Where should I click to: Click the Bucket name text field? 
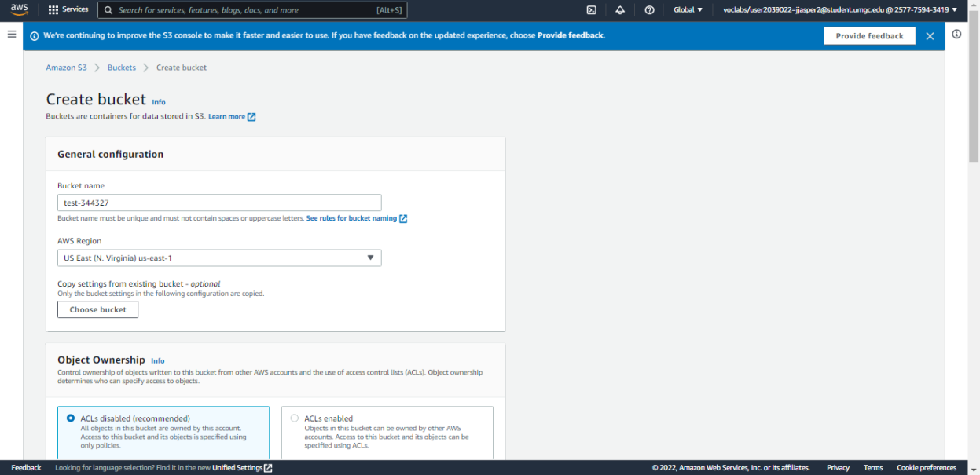coord(219,203)
